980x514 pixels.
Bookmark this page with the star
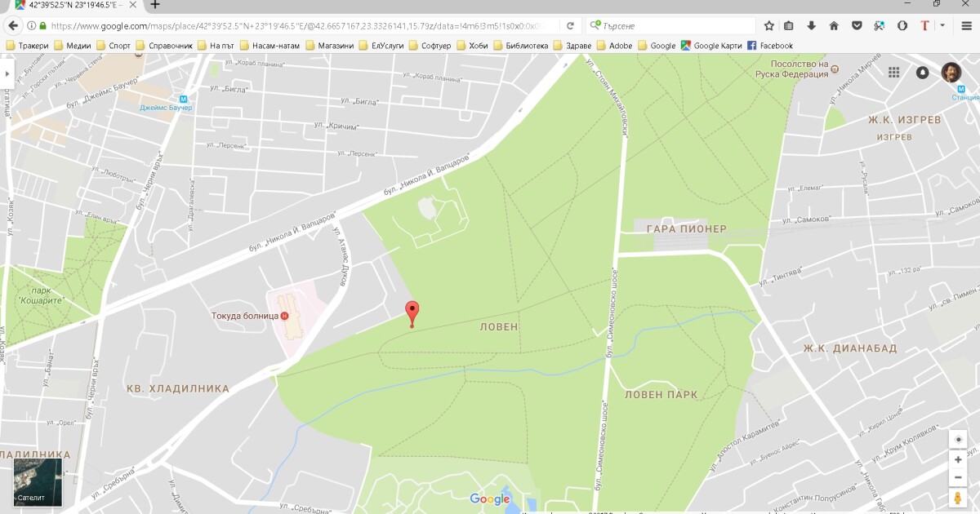[x=768, y=25]
